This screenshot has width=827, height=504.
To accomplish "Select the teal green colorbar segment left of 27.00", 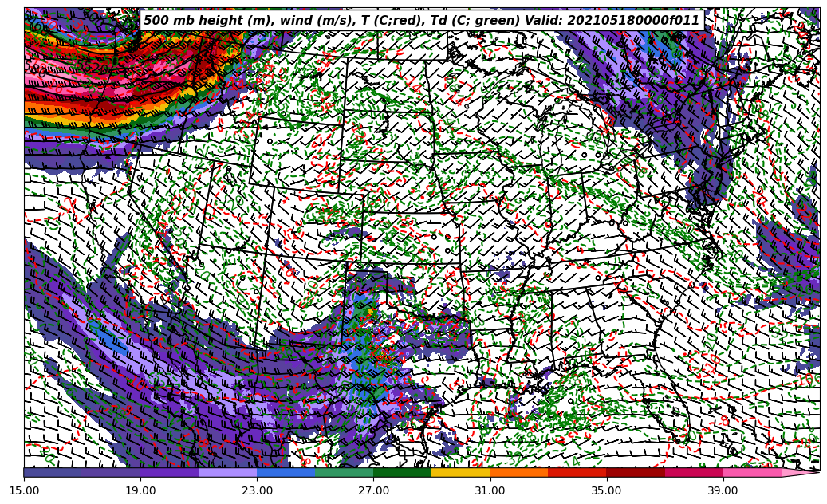I will [x=345, y=472].
